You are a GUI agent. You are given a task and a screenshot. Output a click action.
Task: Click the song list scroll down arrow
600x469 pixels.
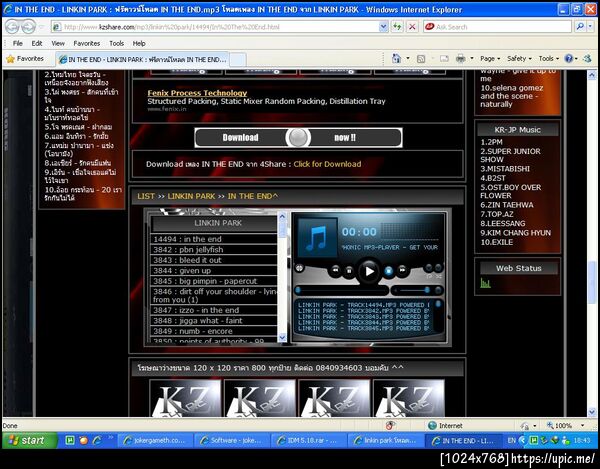click(x=282, y=337)
